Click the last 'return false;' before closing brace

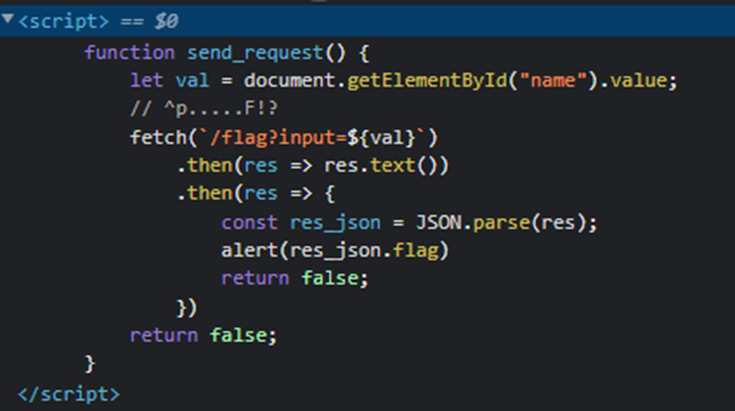tap(203, 336)
